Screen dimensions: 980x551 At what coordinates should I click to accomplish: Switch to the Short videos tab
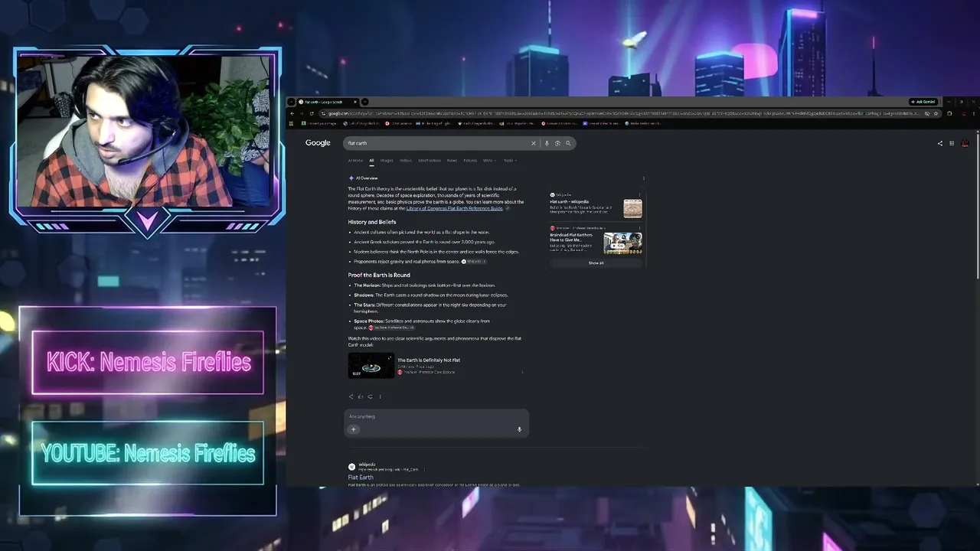430,161
